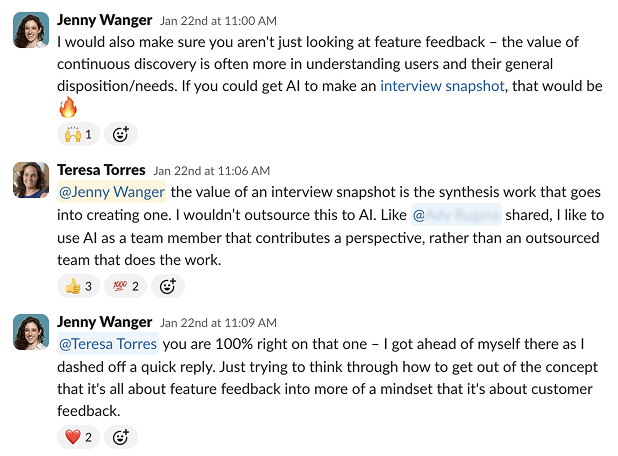Image resolution: width=618 pixels, height=456 pixels.
Task: Open the Jan 22nd at 11:00 AM timestamp
Action: (x=219, y=20)
